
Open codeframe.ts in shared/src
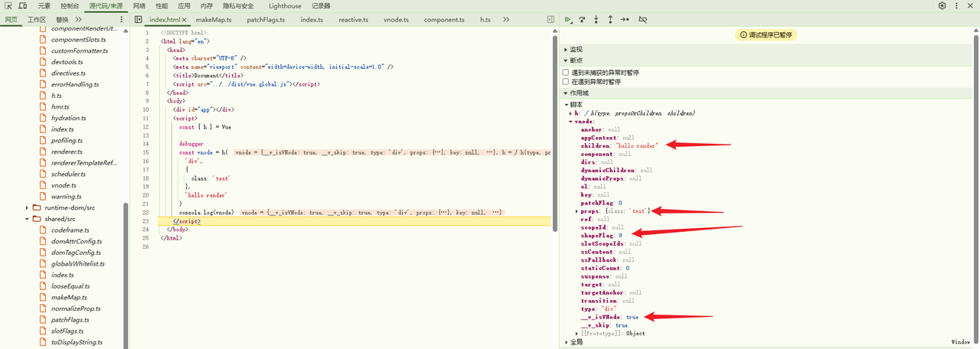(70, 230)
